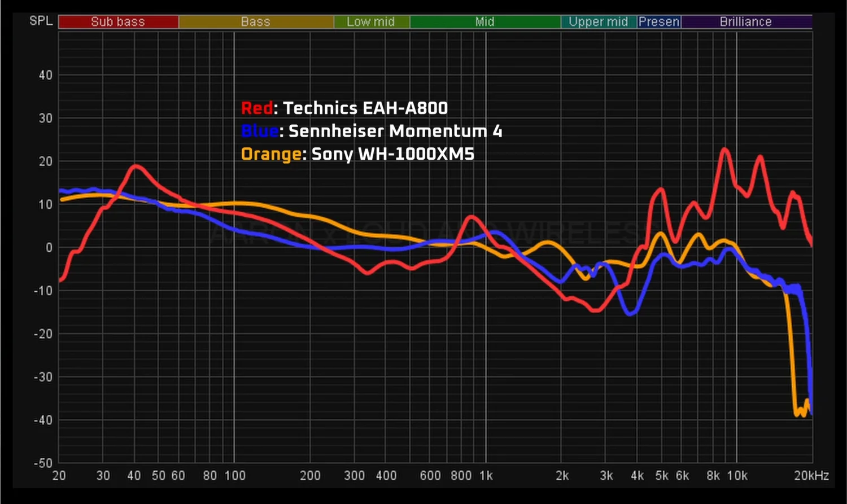Click the 400 frequency axis label
Viewport: 847px width, 504px height.
pos(386,476)
